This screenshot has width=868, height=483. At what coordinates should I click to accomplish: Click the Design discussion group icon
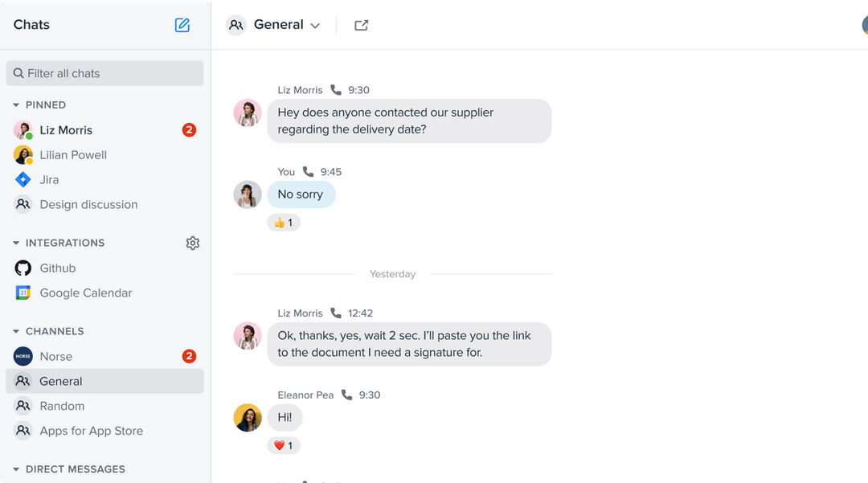click(23, 204)
